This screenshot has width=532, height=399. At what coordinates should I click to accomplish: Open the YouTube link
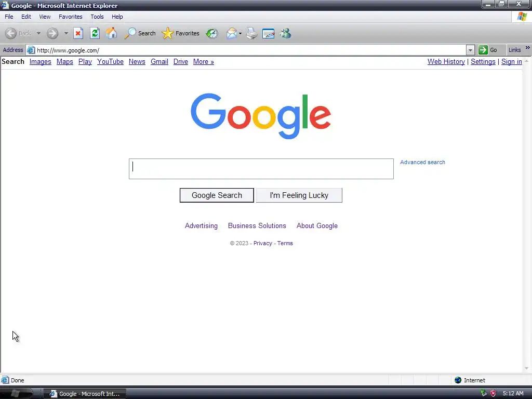tap(110, 62)
